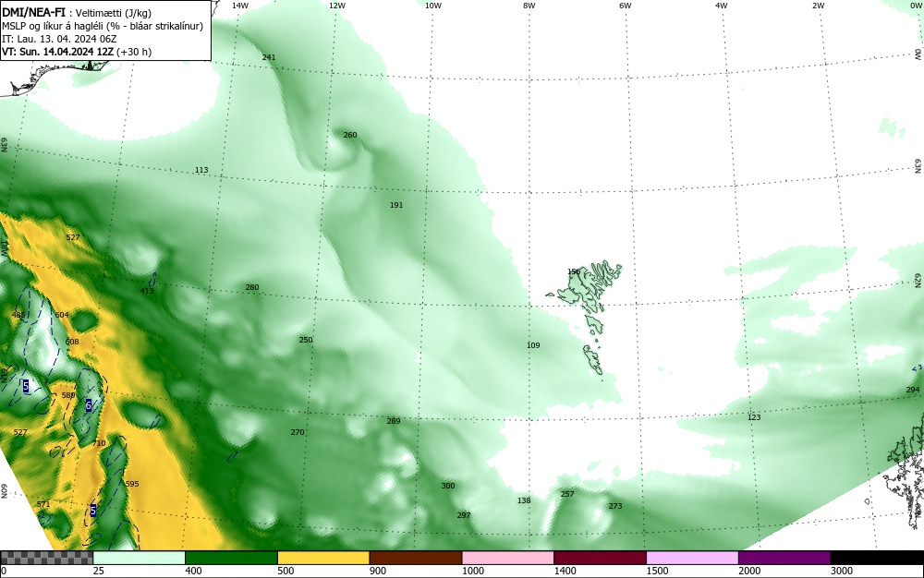The image size is (924, 578).
Task: Click the map value '113'
Action: 201,170
